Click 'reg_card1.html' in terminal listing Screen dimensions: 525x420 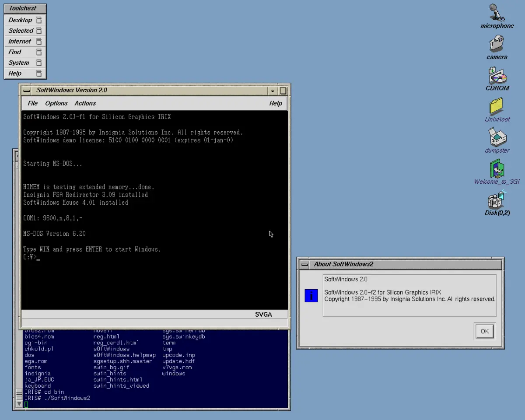click(116, 343)
